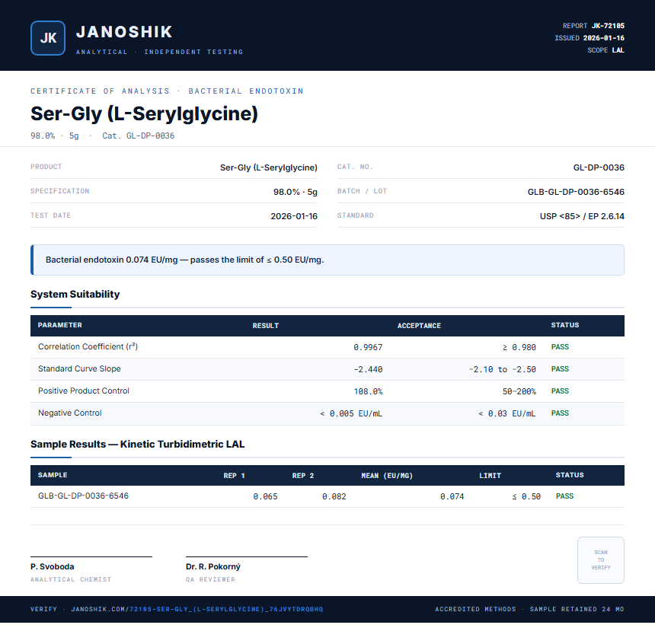The image size is (655, 644).
Task: Click the Result column header
Action: click(266, 325)
